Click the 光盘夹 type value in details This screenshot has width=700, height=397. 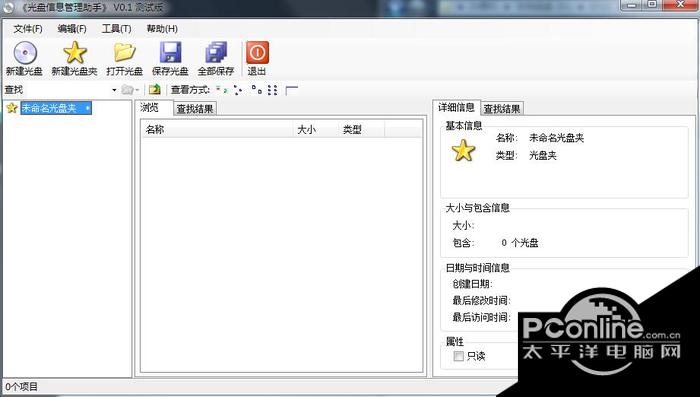[543, 156]
